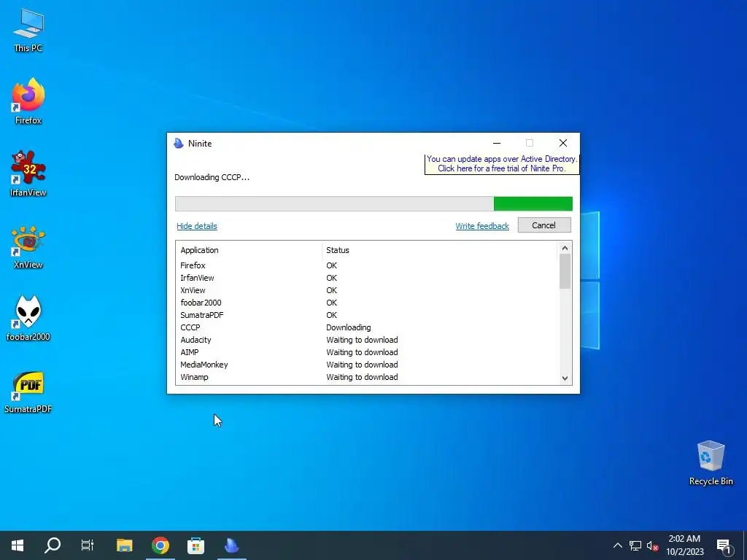Open the Windows Start menu
Viewport: 747px width, 560px height.
[18, 545]
